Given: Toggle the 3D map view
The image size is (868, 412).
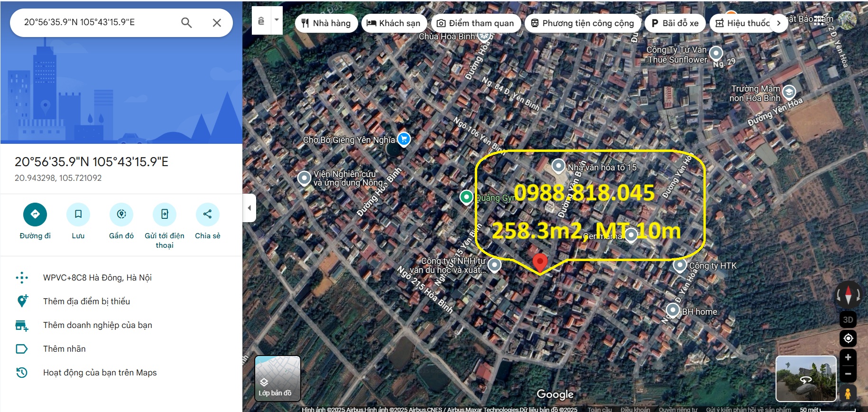Looking at the screenshot, I should 848,319.
